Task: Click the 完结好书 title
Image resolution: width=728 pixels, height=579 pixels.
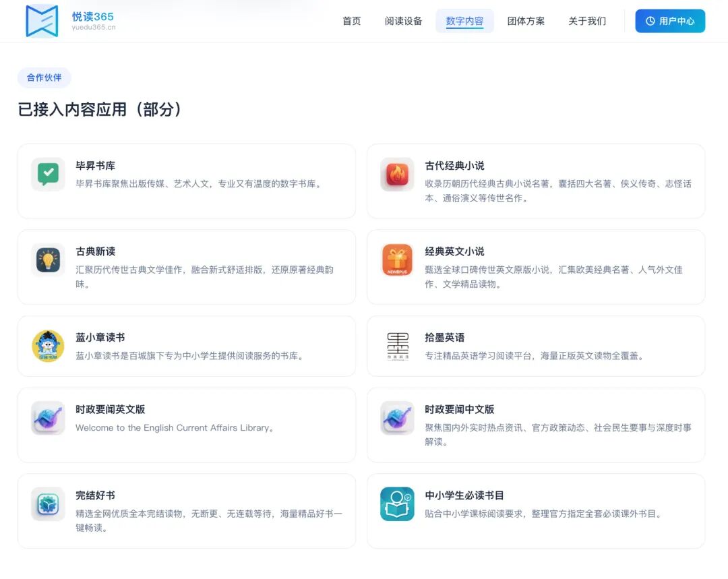Action: (96, 495)
